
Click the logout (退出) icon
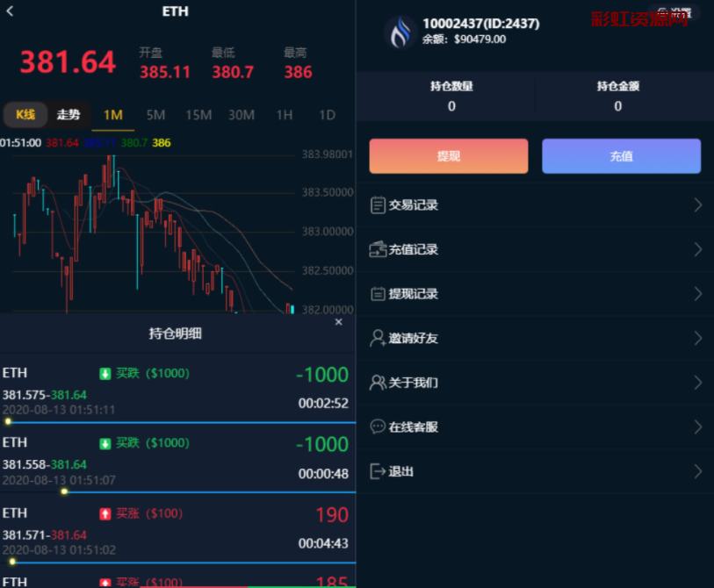(378, 471)
